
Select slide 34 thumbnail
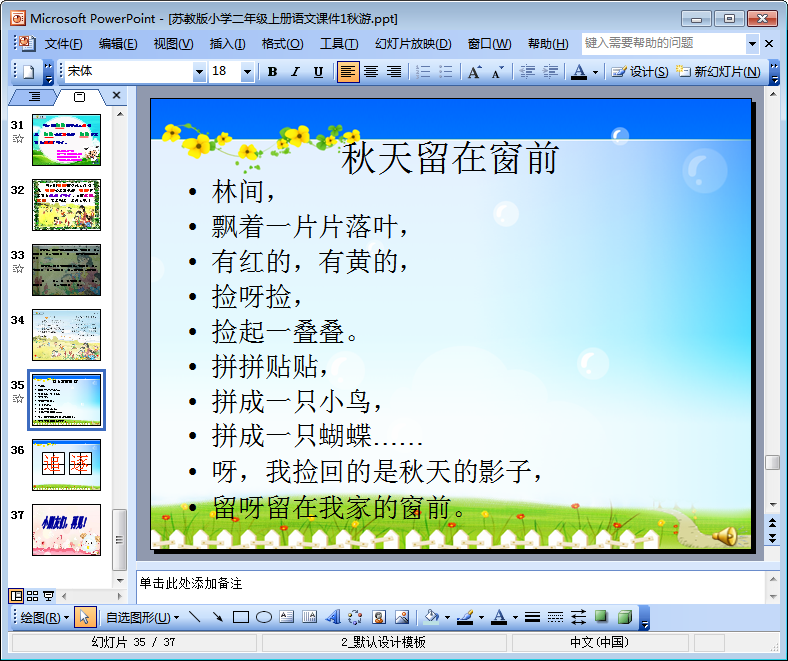66,335
